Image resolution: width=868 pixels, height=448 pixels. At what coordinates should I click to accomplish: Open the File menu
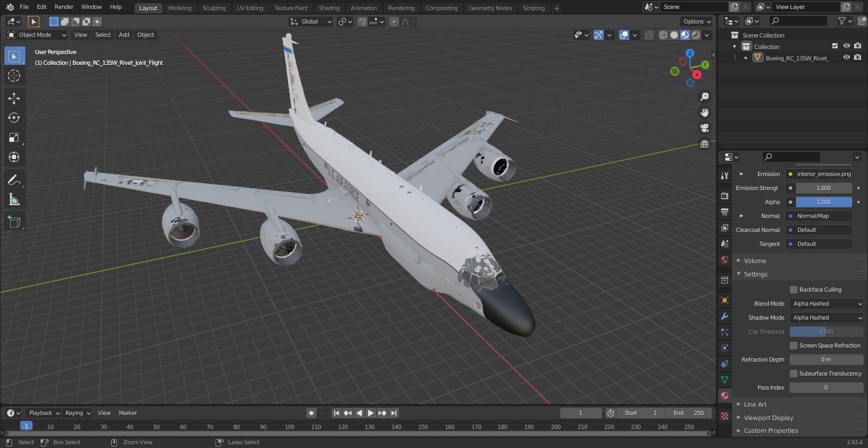(24, 7)
